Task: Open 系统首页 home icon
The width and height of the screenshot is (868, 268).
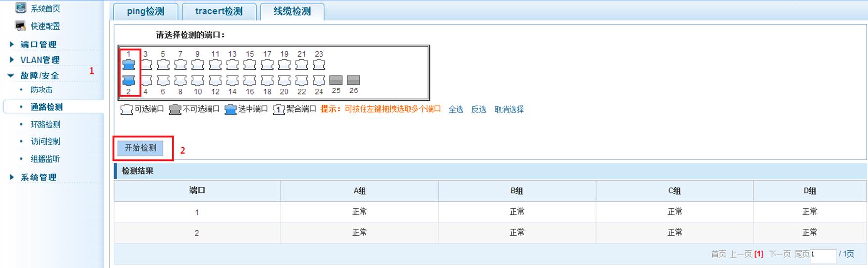Action: coord(21,8)
